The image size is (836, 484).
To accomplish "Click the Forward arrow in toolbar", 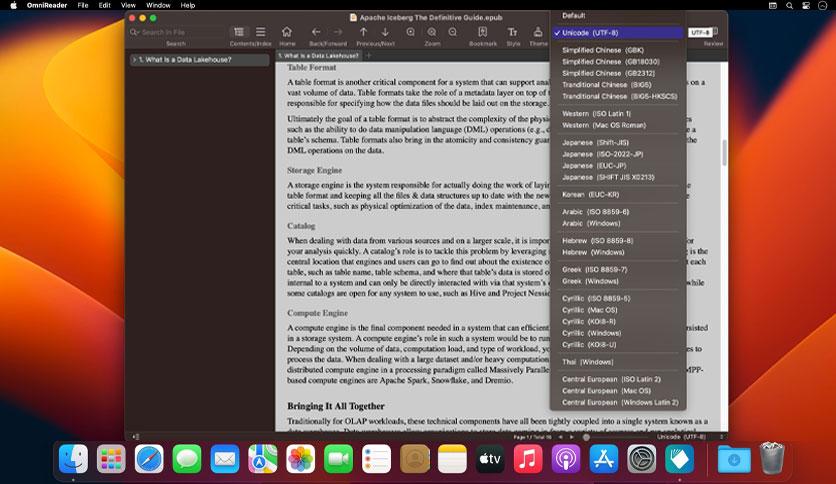I will coord(338,32).
